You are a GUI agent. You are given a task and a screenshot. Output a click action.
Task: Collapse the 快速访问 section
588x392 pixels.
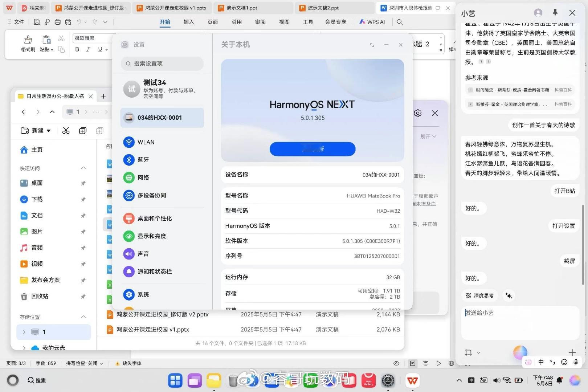83,168
